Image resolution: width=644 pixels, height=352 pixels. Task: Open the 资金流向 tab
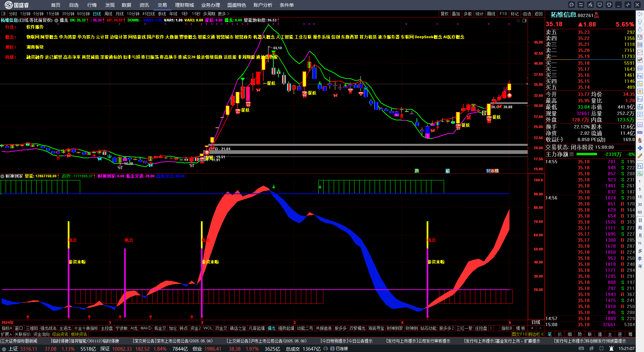(x=41, y=334)
